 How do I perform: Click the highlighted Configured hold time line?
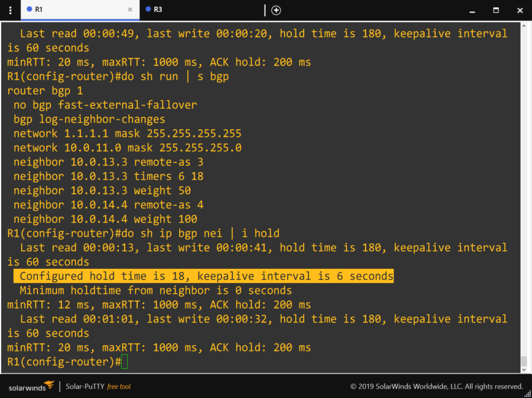(x=206, y=276)
